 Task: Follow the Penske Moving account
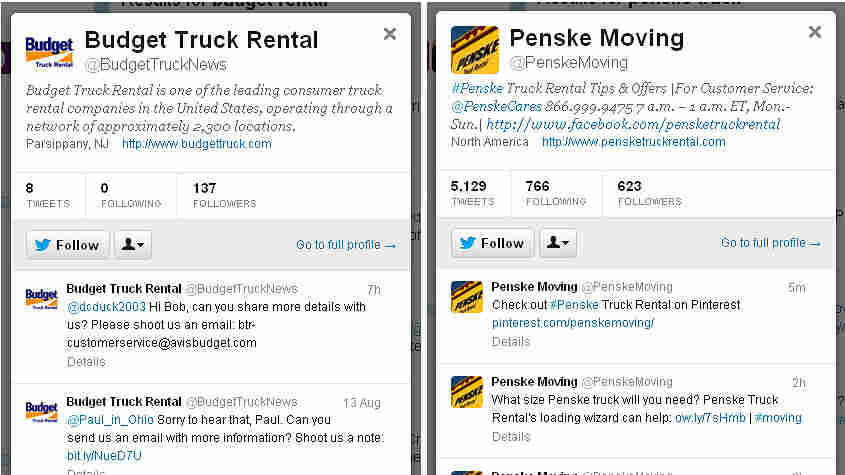492,243
